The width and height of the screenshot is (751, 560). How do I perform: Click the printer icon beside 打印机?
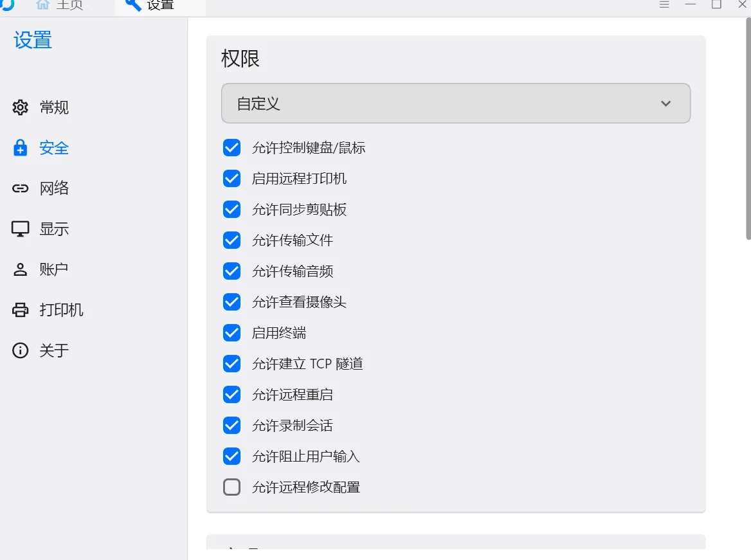pos(20,310)
